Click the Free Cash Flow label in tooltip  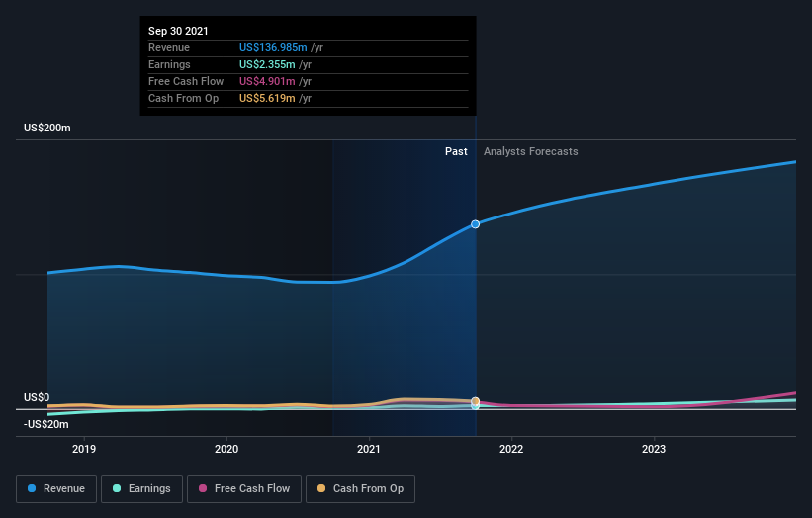186,81
